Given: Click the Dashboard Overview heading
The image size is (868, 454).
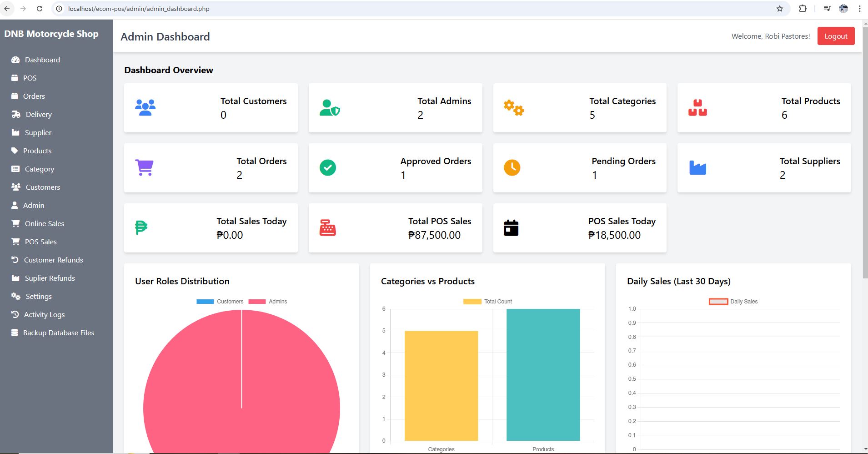Looking at the screenshot, I should click(x=169, y=70).
